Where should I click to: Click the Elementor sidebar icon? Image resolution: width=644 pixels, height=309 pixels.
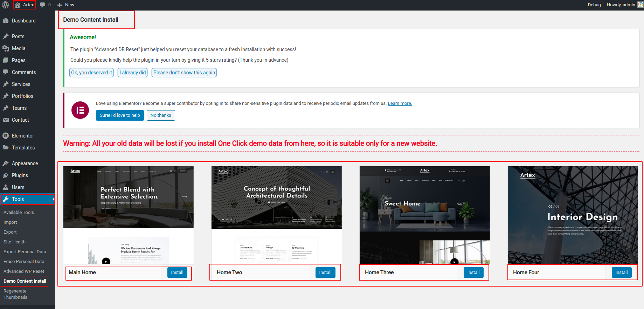(6, 136)
